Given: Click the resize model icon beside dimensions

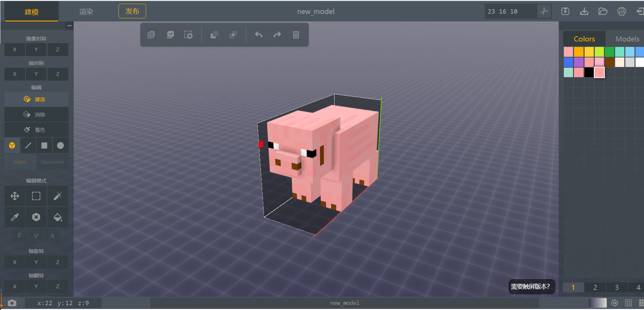Looking at the screenshot, I should 544,11.
